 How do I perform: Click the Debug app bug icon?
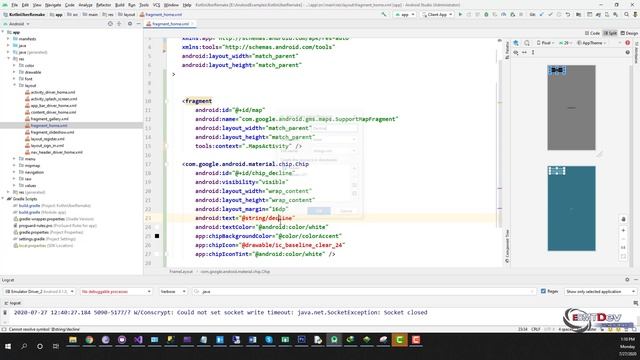(486, 14)
